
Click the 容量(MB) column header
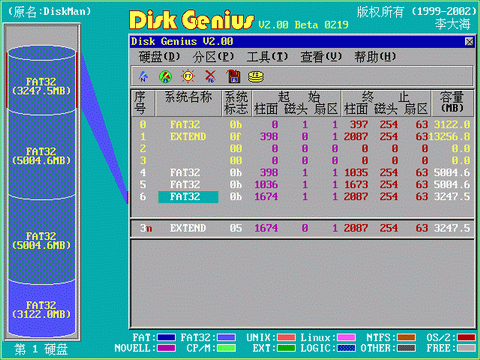pos(452,102)
